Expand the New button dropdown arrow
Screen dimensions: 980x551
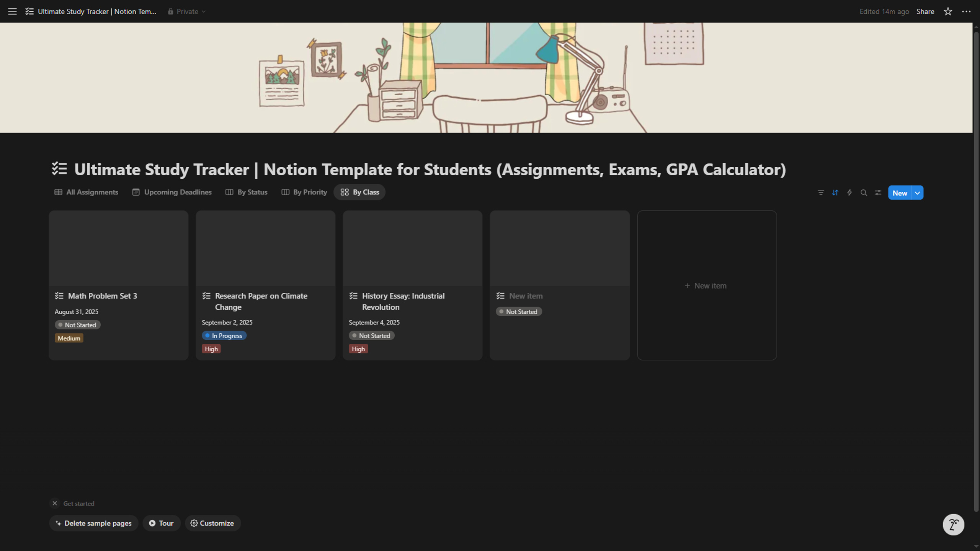click(x=918, y=193)
